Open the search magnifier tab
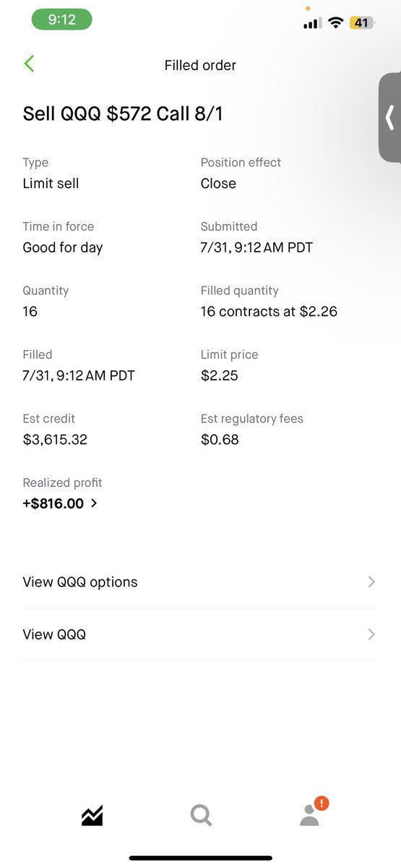Image resolution: width=401 pixels, height=868 pixels. click(201, 816)
